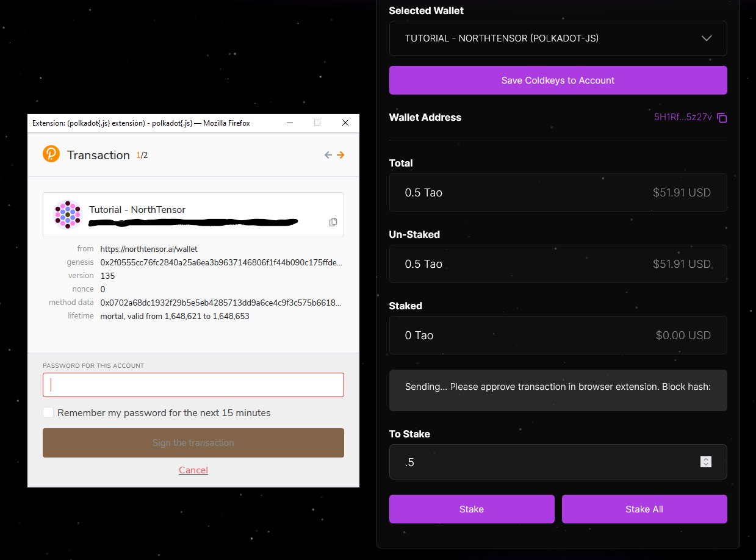Click the nonce value 0

point(103,289)
